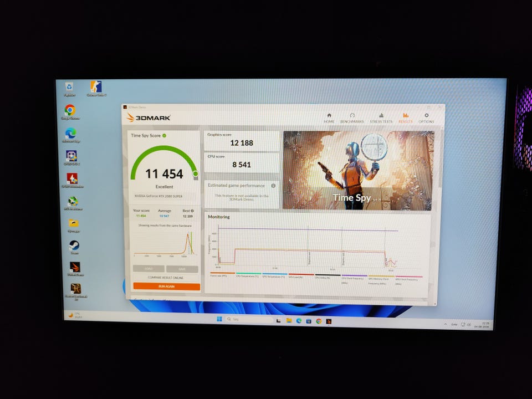Open the Home tab in 3DMark
The height and width of the screenshot is (399, 532).
(x=329, y=118)
